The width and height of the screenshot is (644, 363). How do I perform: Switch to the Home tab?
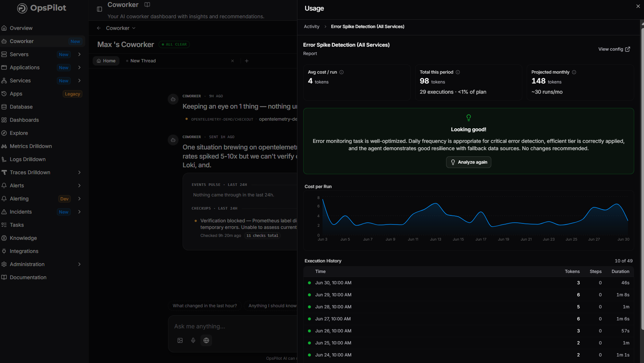click(106, 61)
